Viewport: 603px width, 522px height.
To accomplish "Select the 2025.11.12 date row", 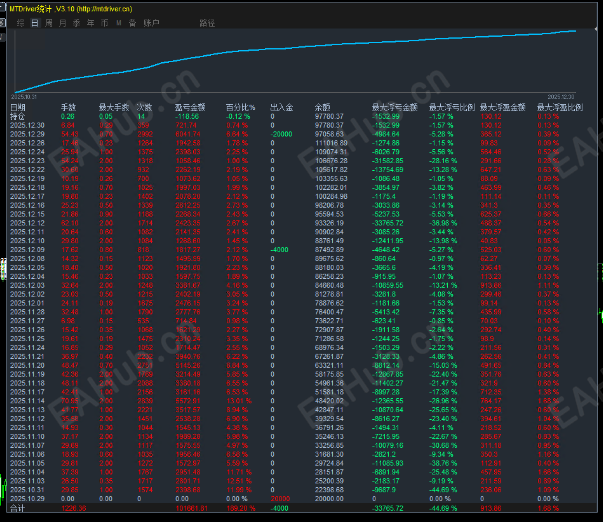I will (x=27, y=419).
